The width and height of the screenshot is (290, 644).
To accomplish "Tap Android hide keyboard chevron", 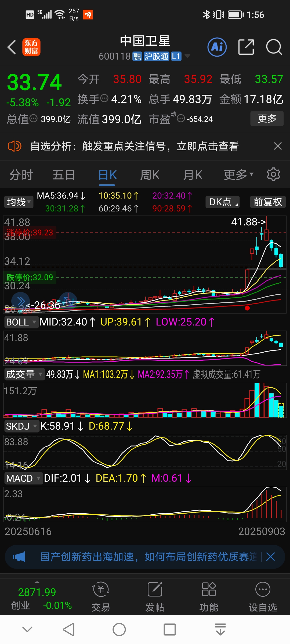I will pyautogui.click(x=27, y=629).
